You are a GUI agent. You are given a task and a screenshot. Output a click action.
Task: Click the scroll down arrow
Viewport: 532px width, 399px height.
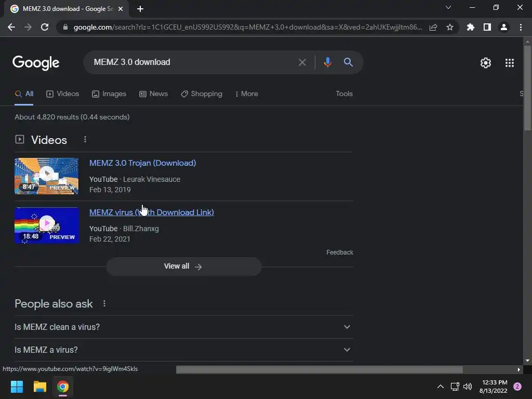[x=527, y=361]
